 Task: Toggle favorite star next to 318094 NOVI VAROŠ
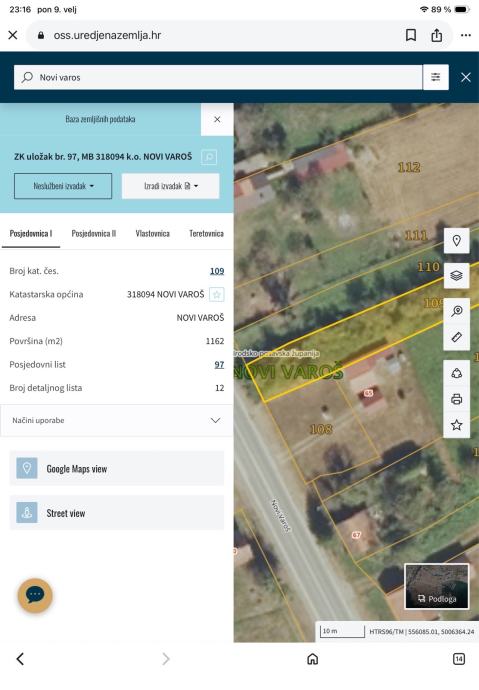tap(216, 294)
